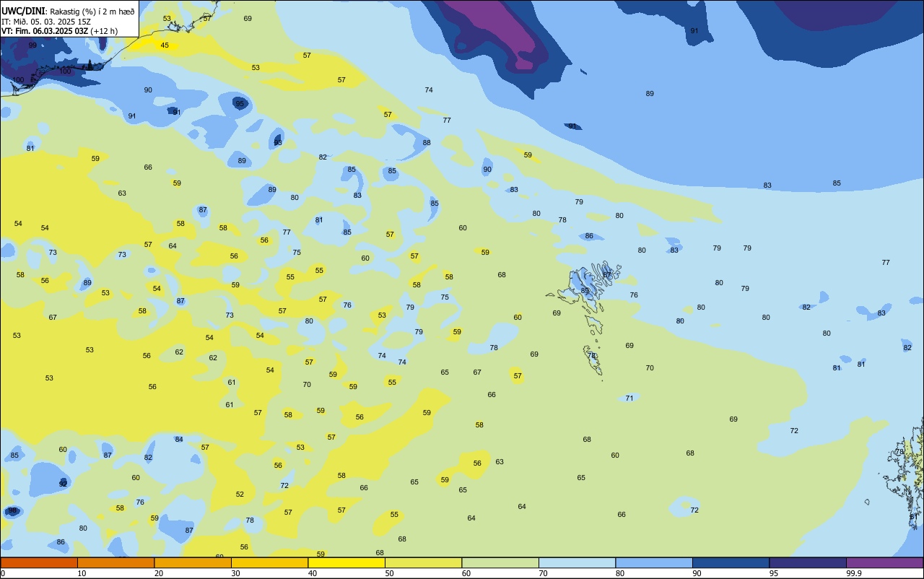The image size is (924, 579).
Task: Click the '45' humidity value on the map
Action: coord(165,45)
